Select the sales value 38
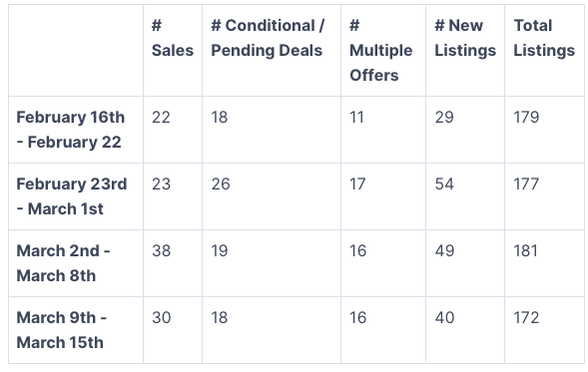The height and width of the screenshot is (372, 588). (162, 251)
